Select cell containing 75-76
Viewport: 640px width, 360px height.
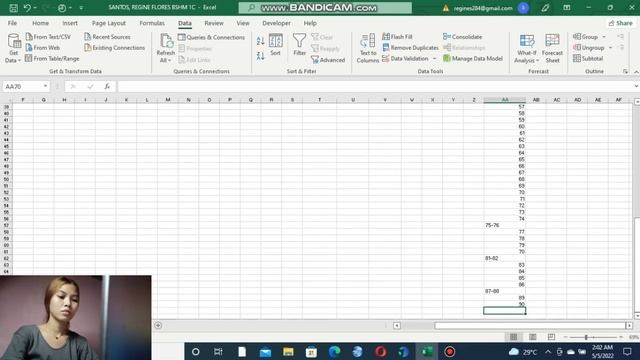click(504, 225)
